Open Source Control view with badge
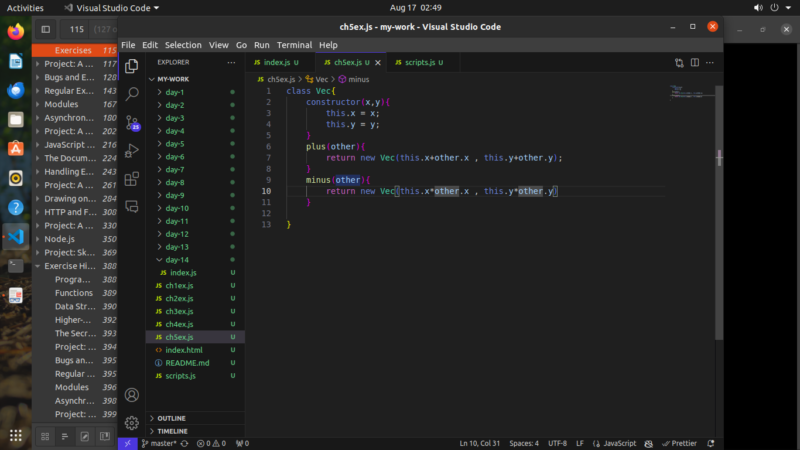 tap(132, 122)
